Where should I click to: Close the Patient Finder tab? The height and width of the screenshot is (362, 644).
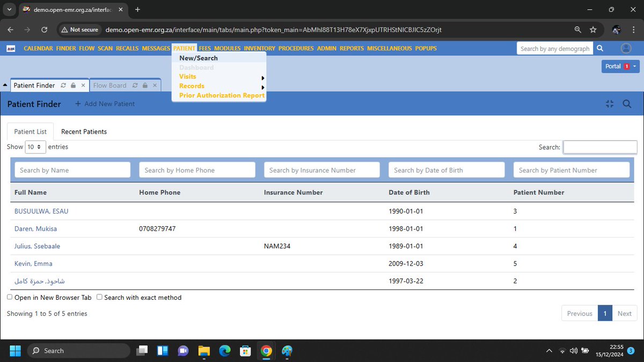pyautogui.click(x=83, y=85)
